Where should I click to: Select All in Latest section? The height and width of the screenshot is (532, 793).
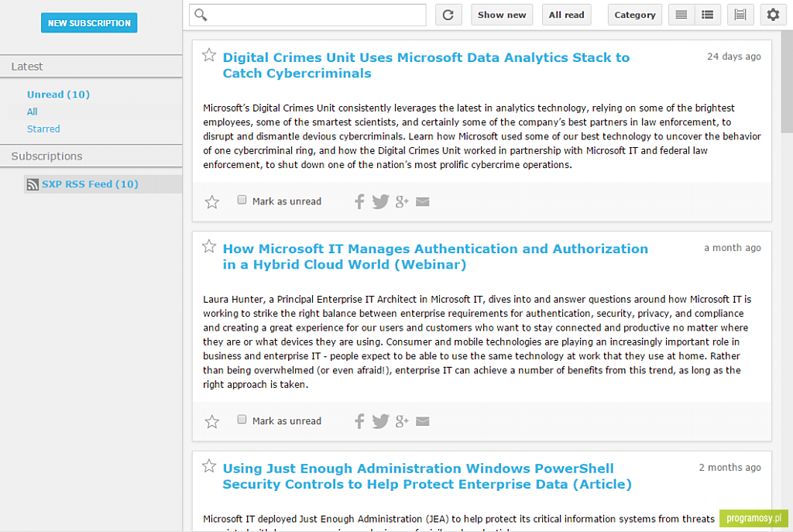tap(32, 112)
